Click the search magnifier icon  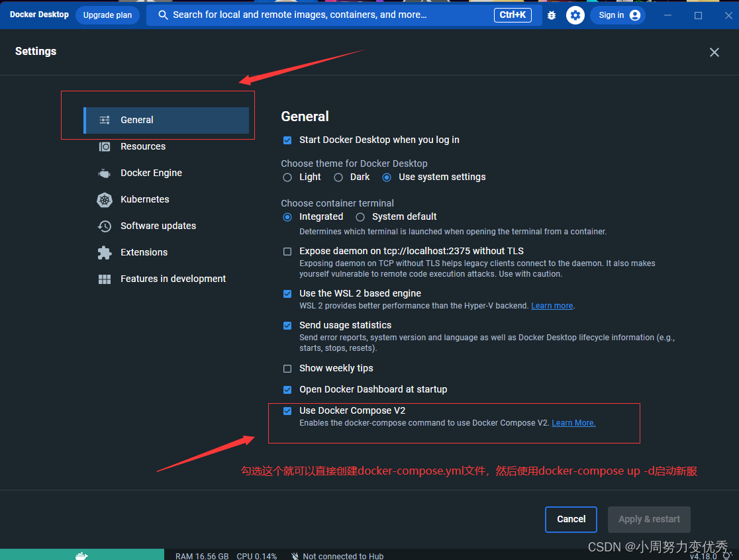[163, 15]
